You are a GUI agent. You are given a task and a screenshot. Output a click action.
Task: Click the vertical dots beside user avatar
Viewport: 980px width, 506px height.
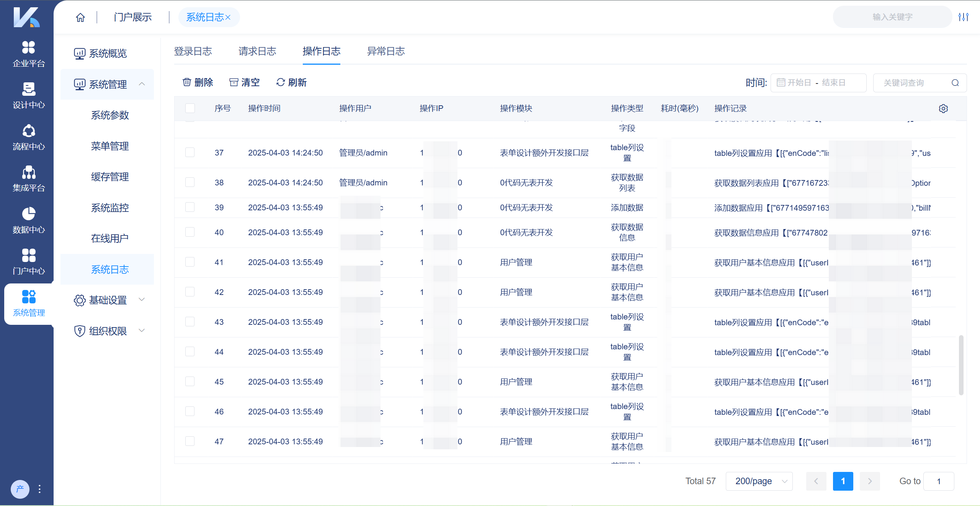[x=39, y=489]
